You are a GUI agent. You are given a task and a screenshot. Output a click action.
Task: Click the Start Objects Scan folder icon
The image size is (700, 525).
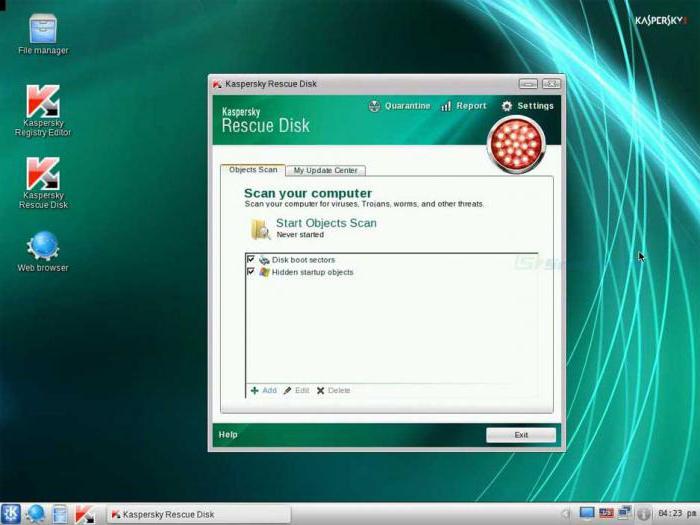pyautogui.click(x=260, y=228)
